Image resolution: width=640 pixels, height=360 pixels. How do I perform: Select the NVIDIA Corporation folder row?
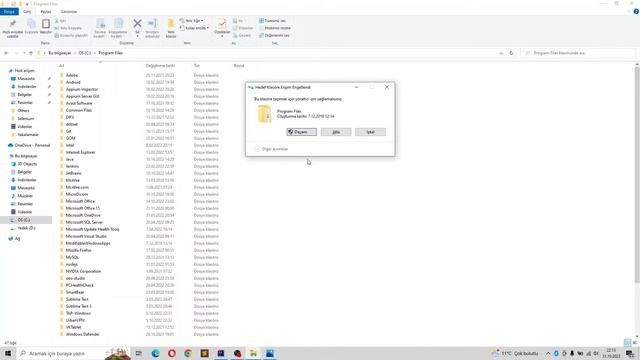pos(139,271)
